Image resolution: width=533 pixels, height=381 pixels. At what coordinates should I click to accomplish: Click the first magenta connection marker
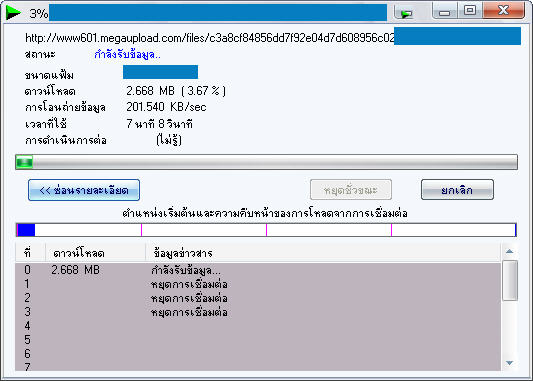point(141,230)
